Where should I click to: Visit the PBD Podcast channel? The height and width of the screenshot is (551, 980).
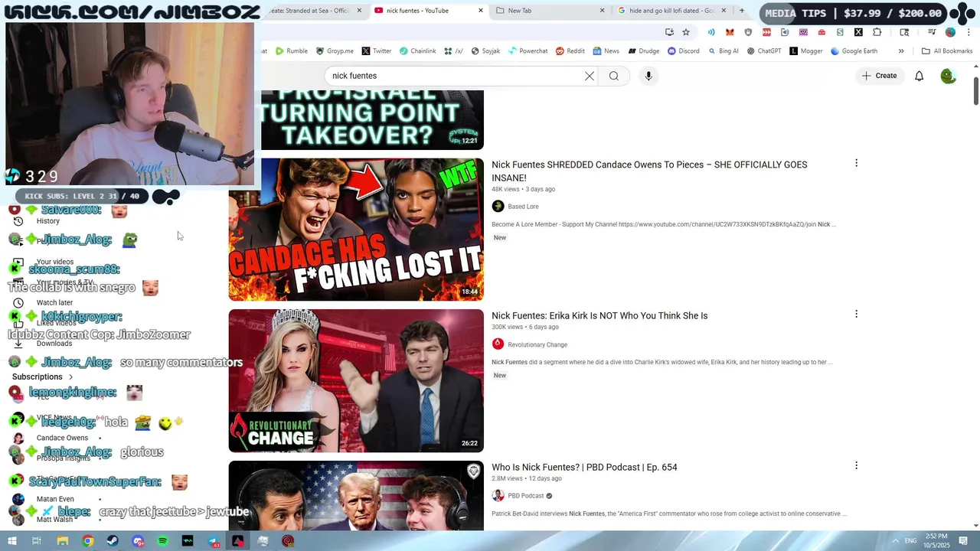tap(525, 496)
